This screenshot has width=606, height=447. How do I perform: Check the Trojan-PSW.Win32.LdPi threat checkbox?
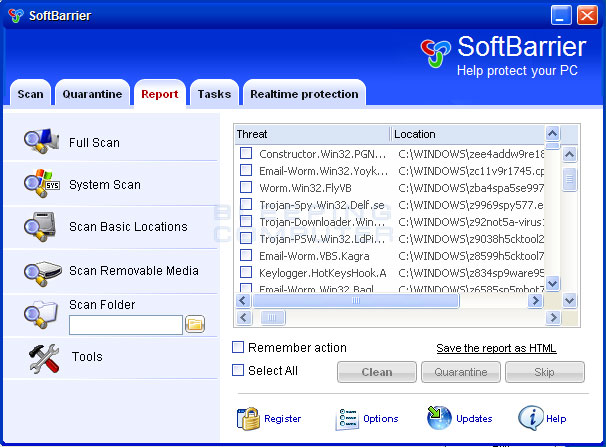[x=246, y=238]
